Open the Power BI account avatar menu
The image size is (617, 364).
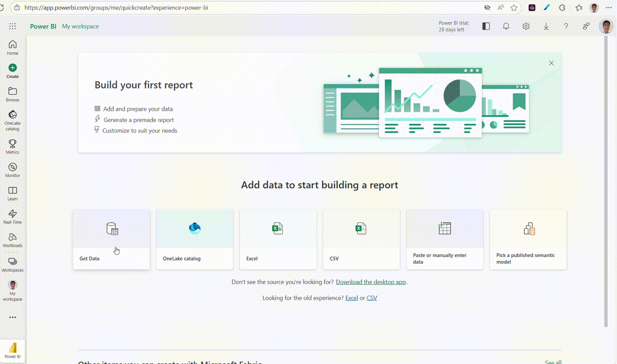point(606,26)
